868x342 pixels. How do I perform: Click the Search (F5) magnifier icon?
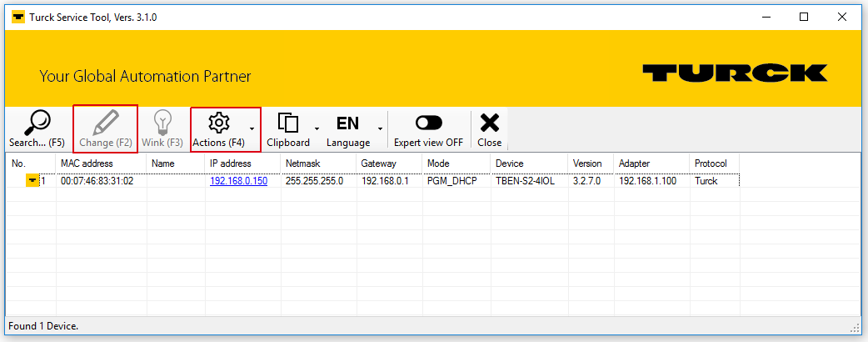click(37, 123)
